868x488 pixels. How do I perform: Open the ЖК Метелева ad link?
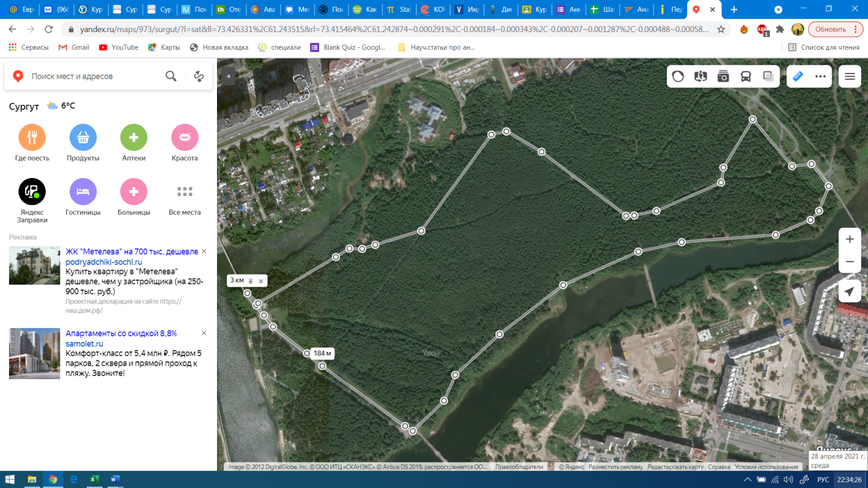click(x=132, y=251)
